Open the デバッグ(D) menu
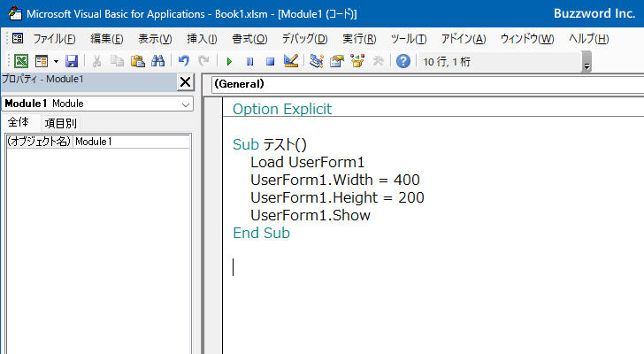644x354 pixels. (x=304, y=39)
